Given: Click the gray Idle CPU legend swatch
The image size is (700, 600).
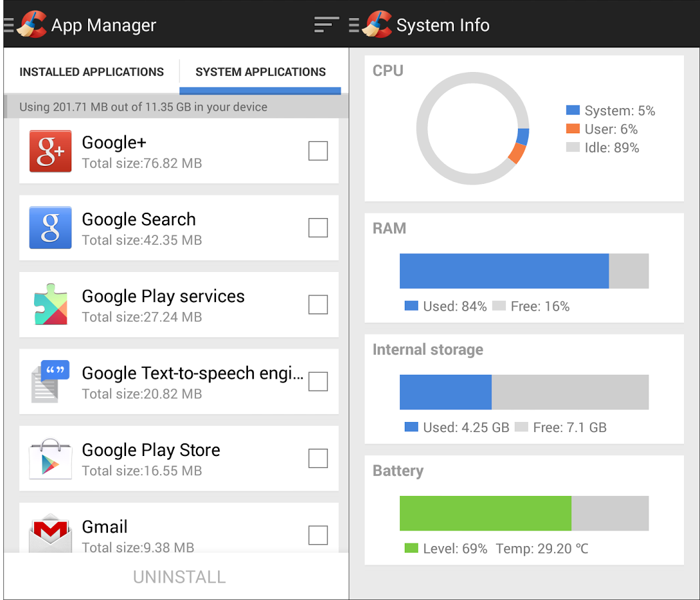Looking at the screenshot, I should pos(573,147).
